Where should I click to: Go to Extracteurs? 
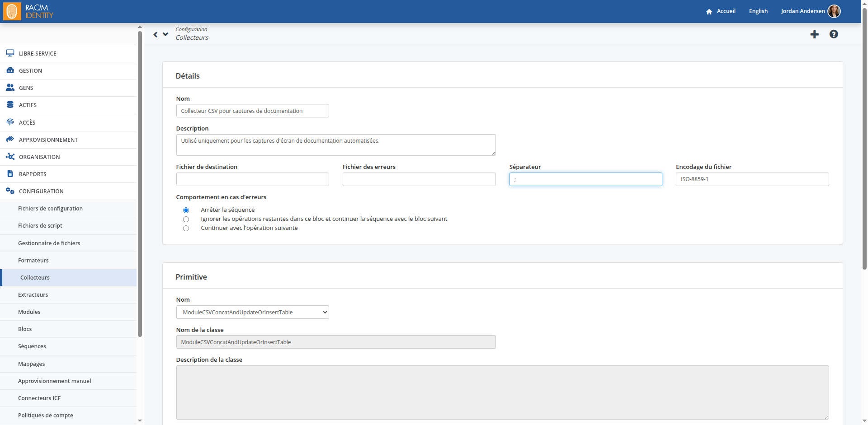[68, 294]
